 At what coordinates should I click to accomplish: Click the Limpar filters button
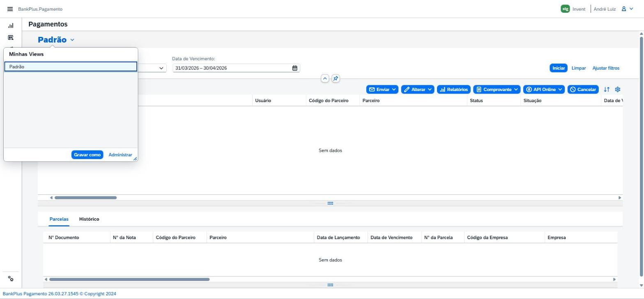tap(578, 68)
